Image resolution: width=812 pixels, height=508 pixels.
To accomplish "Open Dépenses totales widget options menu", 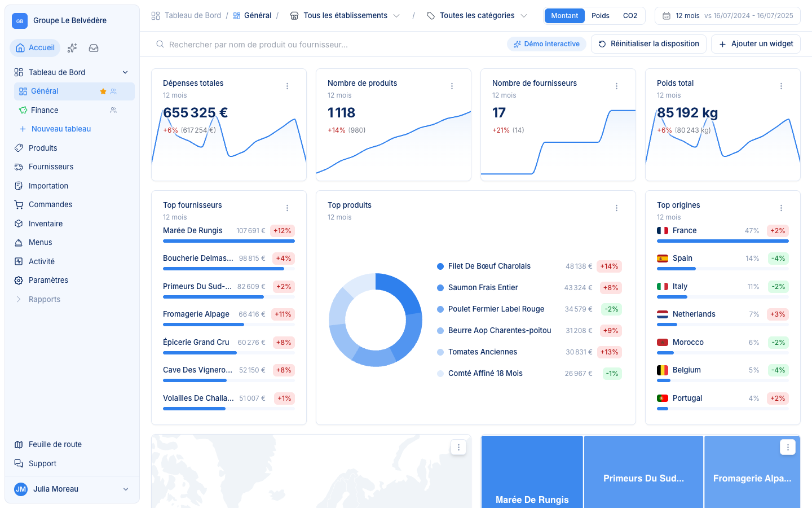I will 287,86.
